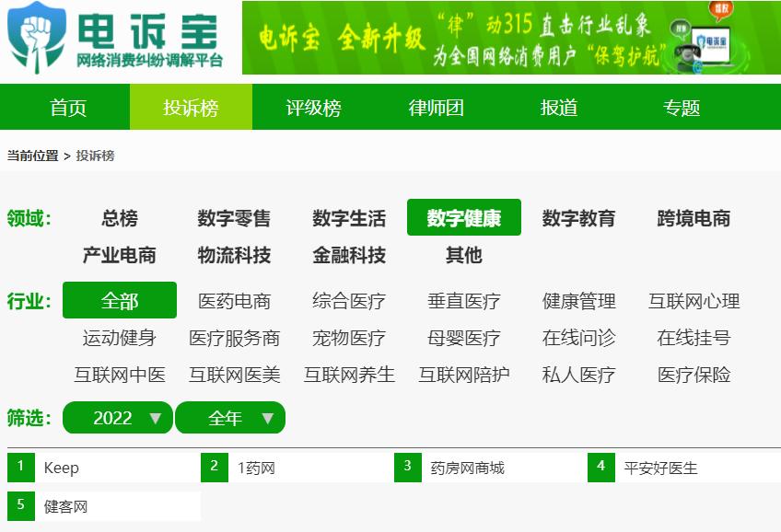Select the 总榜 domain option
Screen dimensions: 781x532
[x=120, y=218]
